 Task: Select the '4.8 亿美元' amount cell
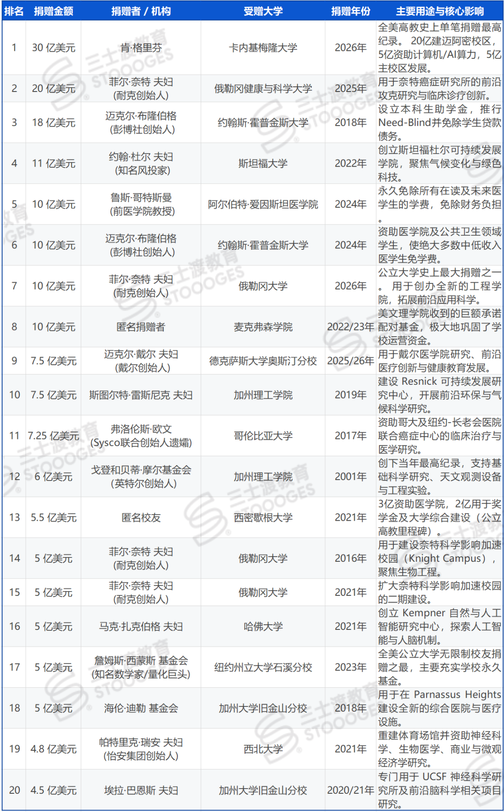pyautogui.click(x=54, y=749)
